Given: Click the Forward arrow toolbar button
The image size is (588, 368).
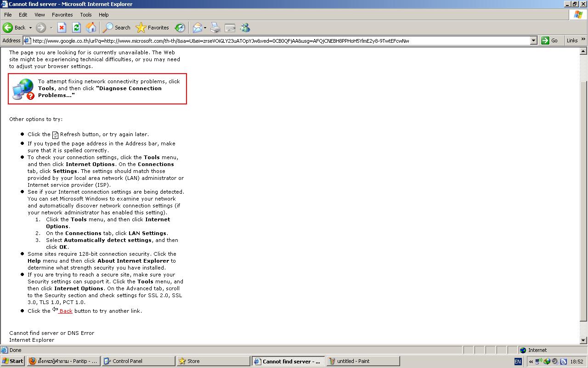Looking at the screenshot, I should 41,28.
